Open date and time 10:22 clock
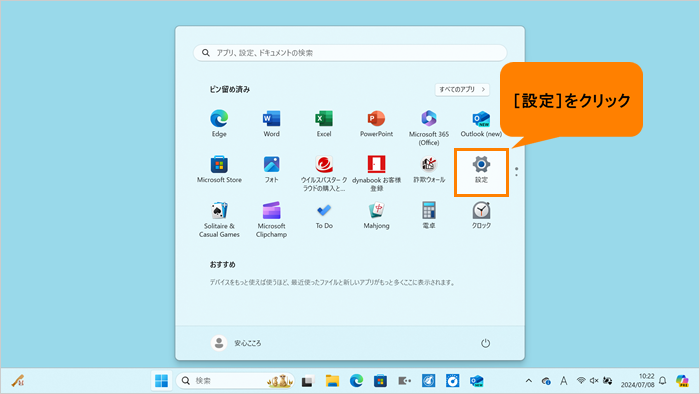The width and height of the screenshot is (700, 394). [638, 380]
